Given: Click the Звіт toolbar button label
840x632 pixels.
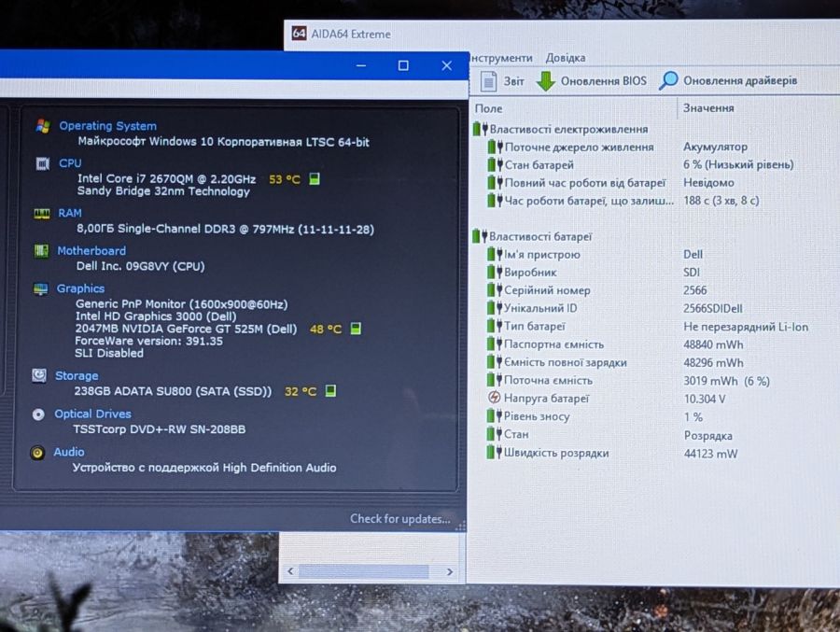Looking at the screenshot, I should pos(513,81).
